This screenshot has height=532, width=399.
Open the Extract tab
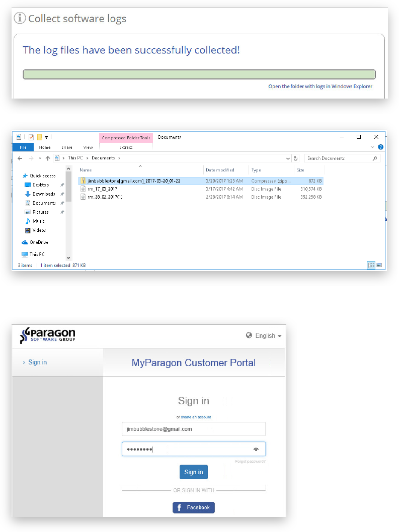coord(126,147)
